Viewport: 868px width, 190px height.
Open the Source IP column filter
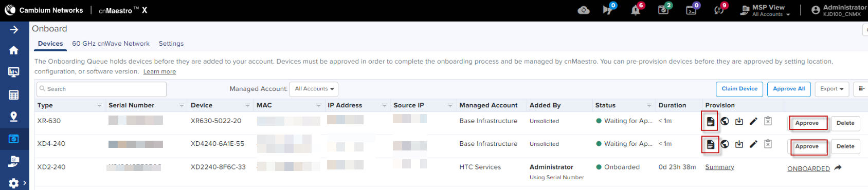click(x=450, y=105)
